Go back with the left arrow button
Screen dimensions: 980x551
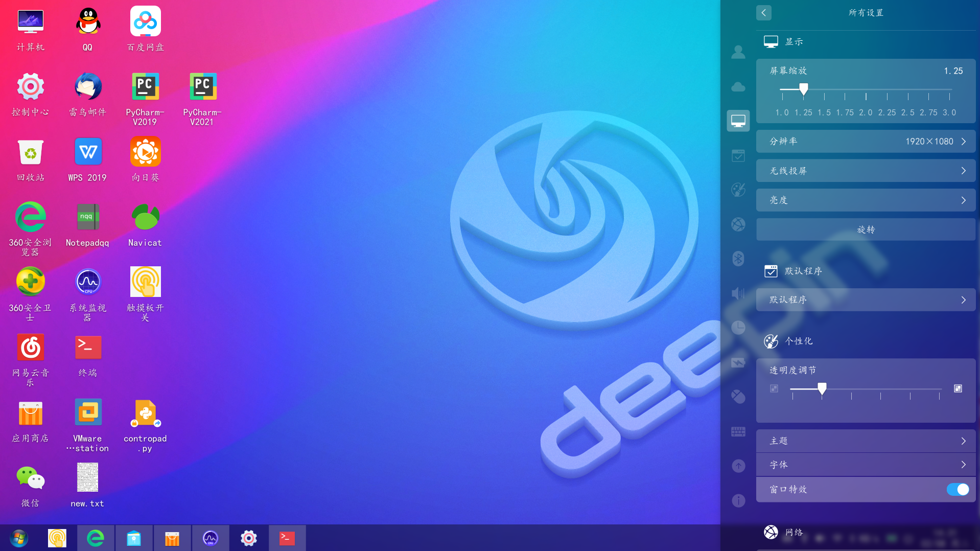763,12
